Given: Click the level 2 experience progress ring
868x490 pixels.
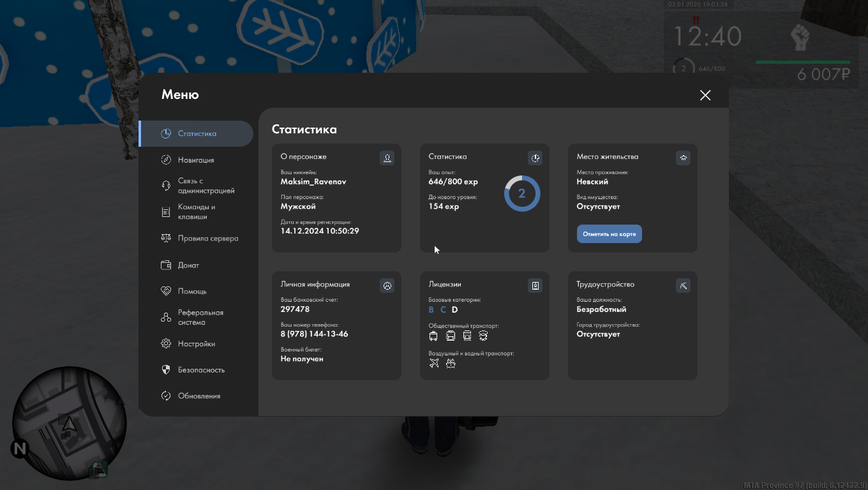Looking at the screenshot, I should pos(521,194).
